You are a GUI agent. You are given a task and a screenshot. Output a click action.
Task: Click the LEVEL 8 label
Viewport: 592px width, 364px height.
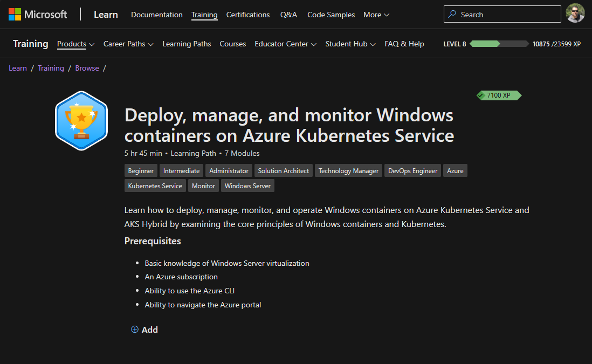tap(455, 44)
